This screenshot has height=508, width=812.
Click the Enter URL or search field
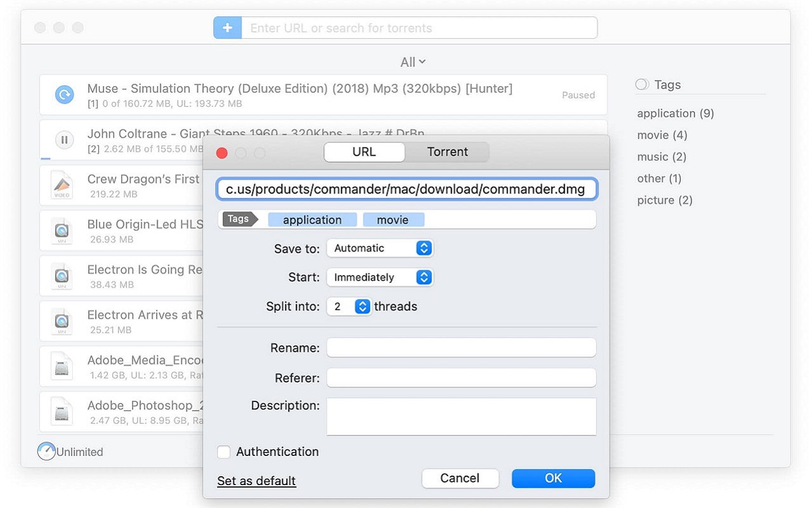(x=419, y=28)
